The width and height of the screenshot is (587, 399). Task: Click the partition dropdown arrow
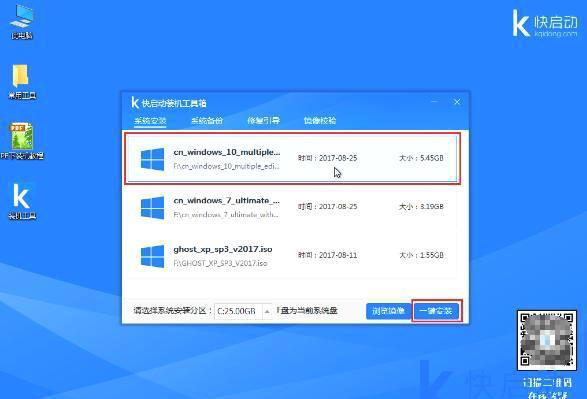[267, 311]
